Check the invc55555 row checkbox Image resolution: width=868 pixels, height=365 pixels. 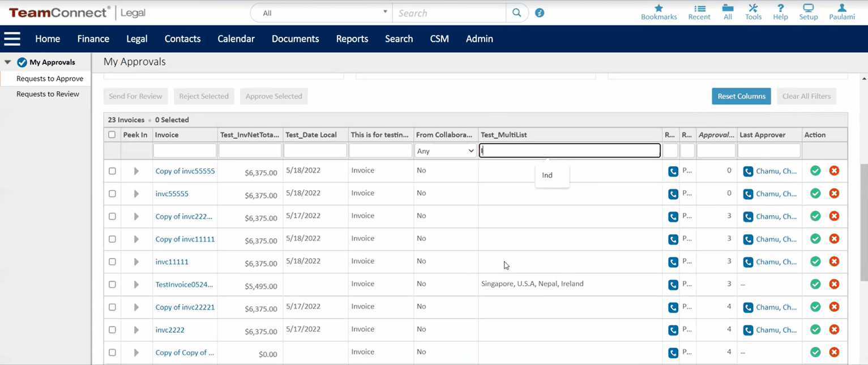[112, 194]
